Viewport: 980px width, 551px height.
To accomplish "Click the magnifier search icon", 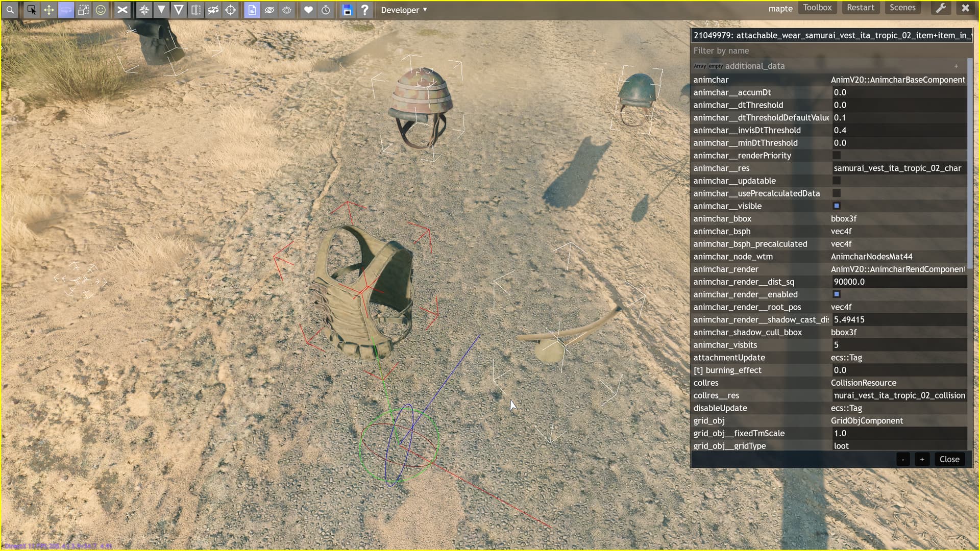I will click(x=10, y=10).
